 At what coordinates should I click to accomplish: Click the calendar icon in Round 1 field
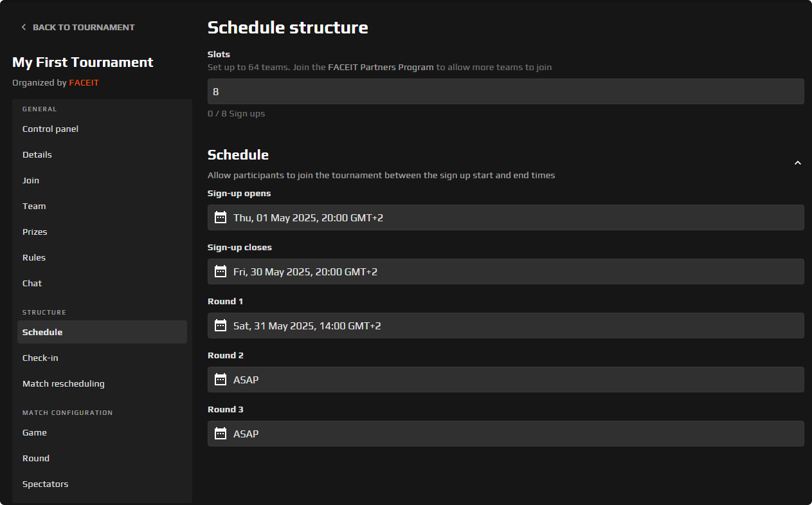coord(221,326)
